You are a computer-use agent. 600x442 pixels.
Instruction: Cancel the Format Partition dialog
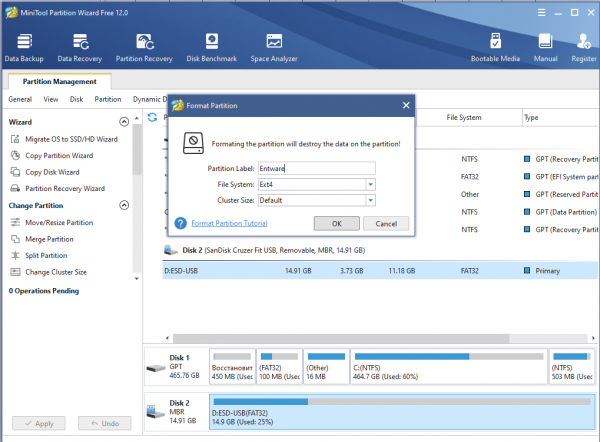(x=385, y=223)
